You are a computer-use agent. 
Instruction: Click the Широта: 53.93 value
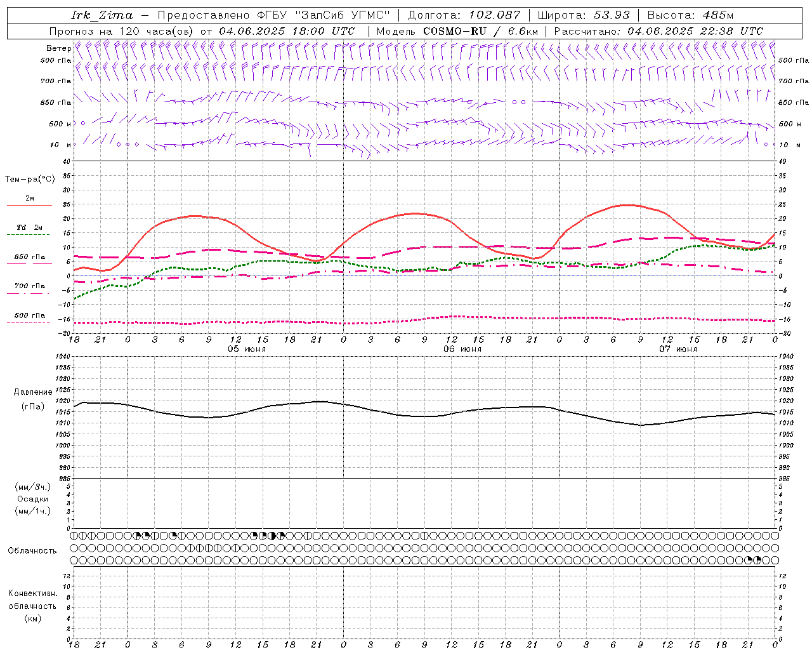pyautogui.click(x=584, y=15)
